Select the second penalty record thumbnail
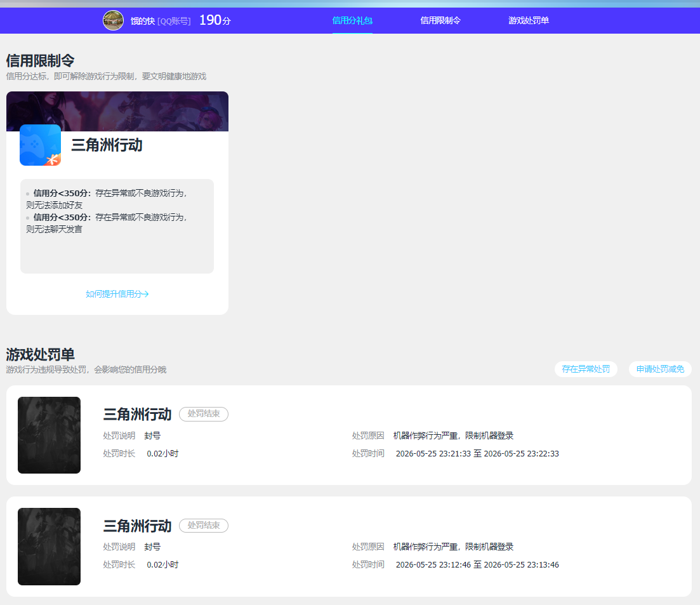Image resolution: width=700 pixels, height=605 pixels. pyautogui.click(x=49, y=547)
